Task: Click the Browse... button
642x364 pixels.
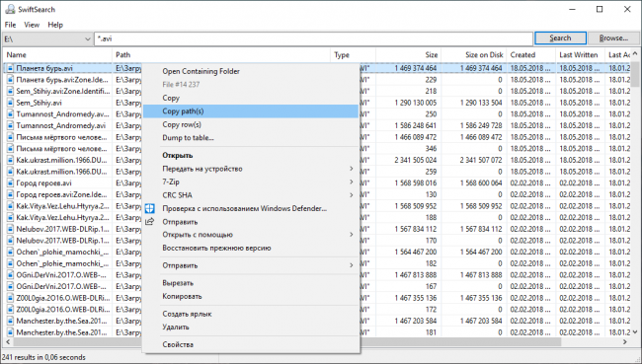Action: coord(613,38)
